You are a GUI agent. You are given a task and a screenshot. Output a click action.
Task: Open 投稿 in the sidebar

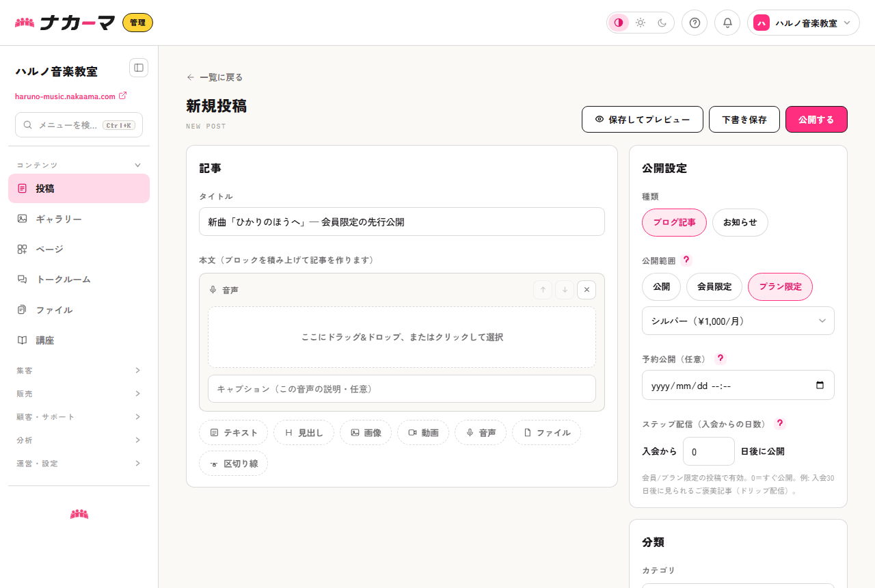(79, 188)
